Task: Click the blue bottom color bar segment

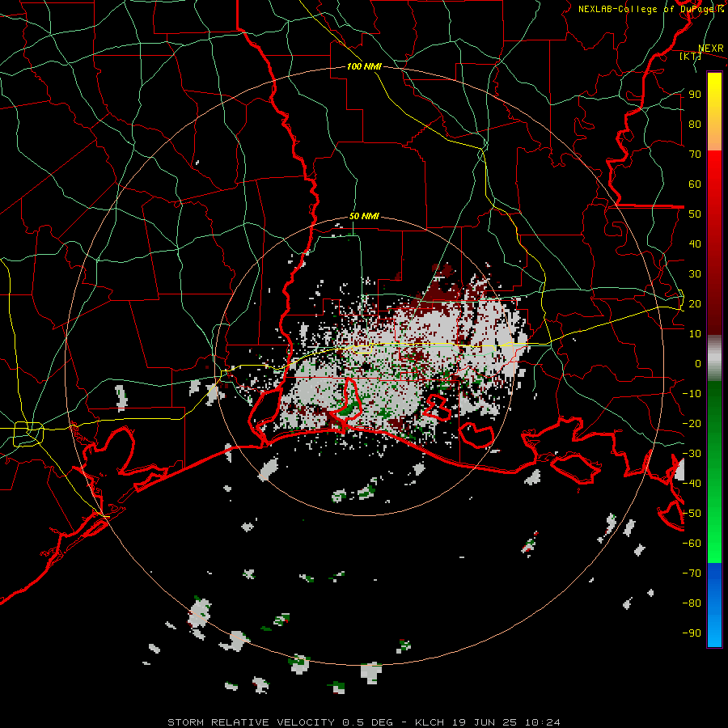Action: tap(714, 605)
